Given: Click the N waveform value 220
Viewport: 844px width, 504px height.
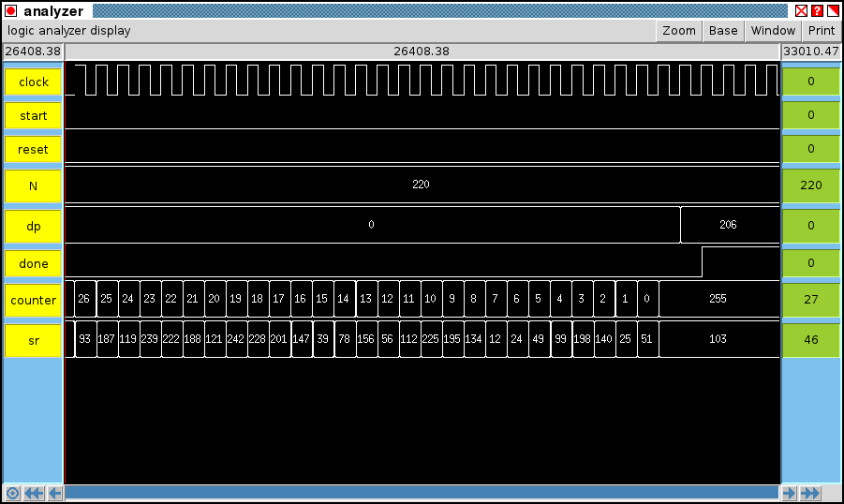Looking at the screenshot, I should click(421, 185).
